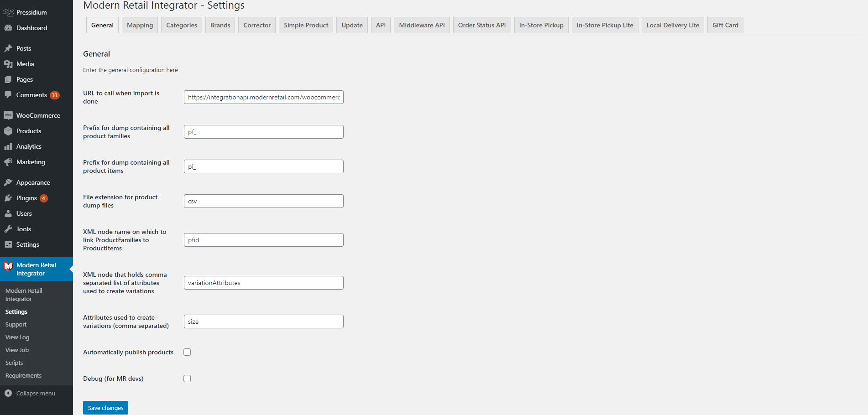Screen dimensions: 868x415
Task: Open the Categories tab
Action: pyautogui.click(x=182, y=25)
